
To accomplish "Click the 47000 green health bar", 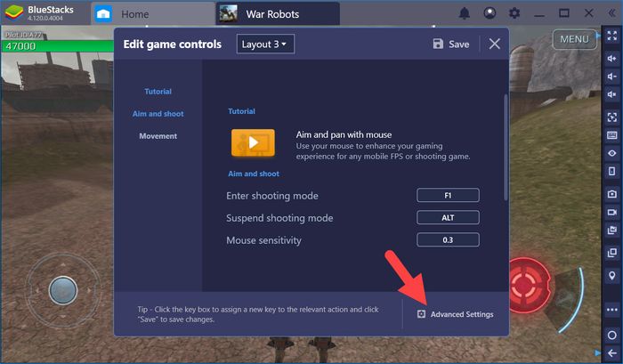I will tap(58, 46).
